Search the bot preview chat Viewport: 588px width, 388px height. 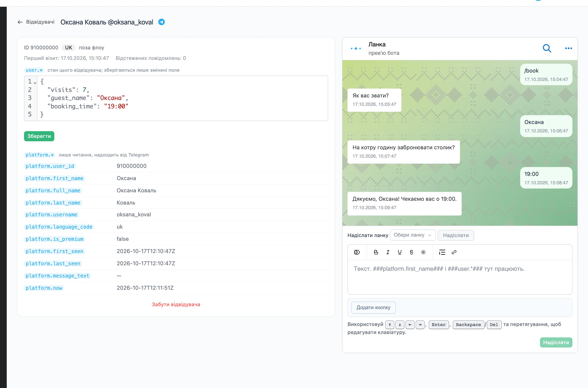pos(547,48)
